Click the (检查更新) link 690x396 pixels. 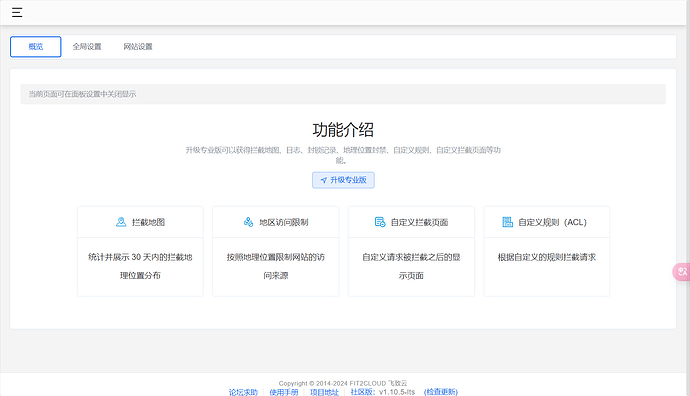[440, 392]
